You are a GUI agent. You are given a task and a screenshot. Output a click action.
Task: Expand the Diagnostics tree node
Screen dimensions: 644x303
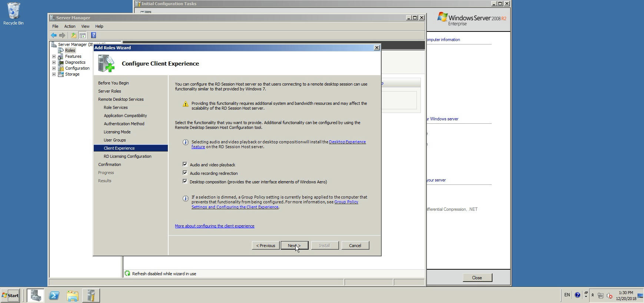(x=54, y=63)
